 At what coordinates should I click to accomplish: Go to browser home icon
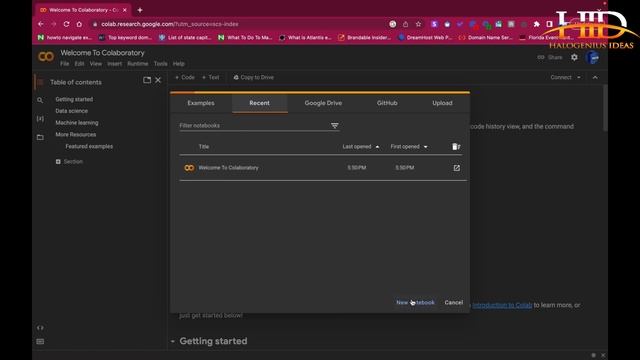[x=79, y=24]
